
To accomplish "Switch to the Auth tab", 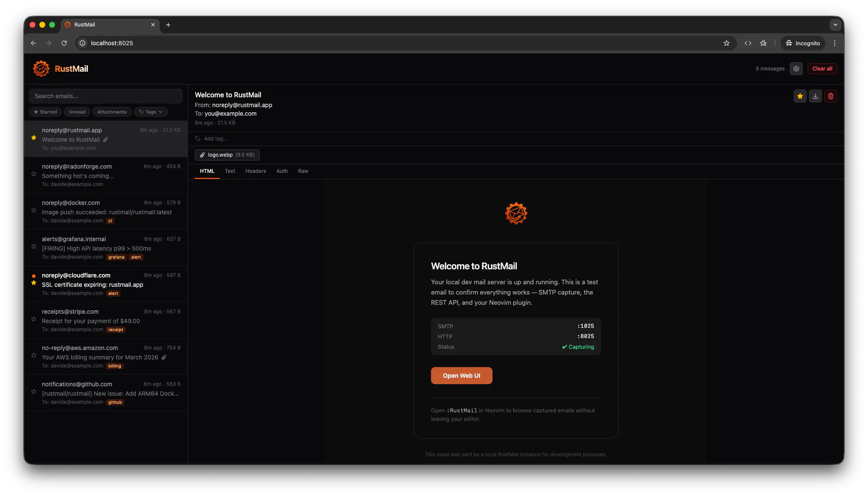I will coord(282,171).
